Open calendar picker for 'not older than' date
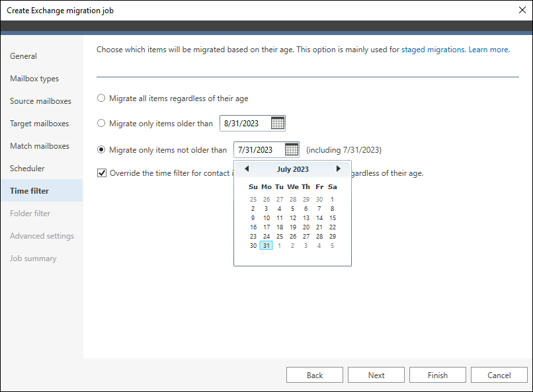Viewport: 533px width, 392px height. click(x=292, y=149)
